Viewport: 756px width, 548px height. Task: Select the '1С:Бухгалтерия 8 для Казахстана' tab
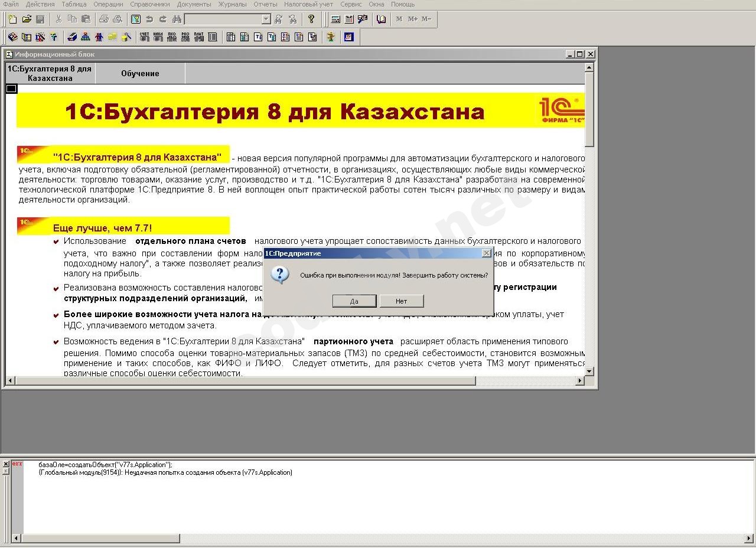(x=50, y=73)
